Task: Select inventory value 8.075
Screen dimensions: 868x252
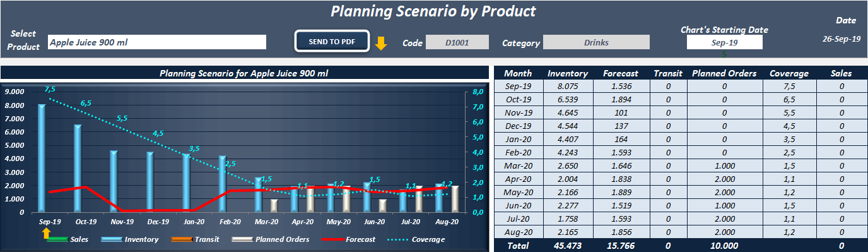Action: click(x=568, y=86)
